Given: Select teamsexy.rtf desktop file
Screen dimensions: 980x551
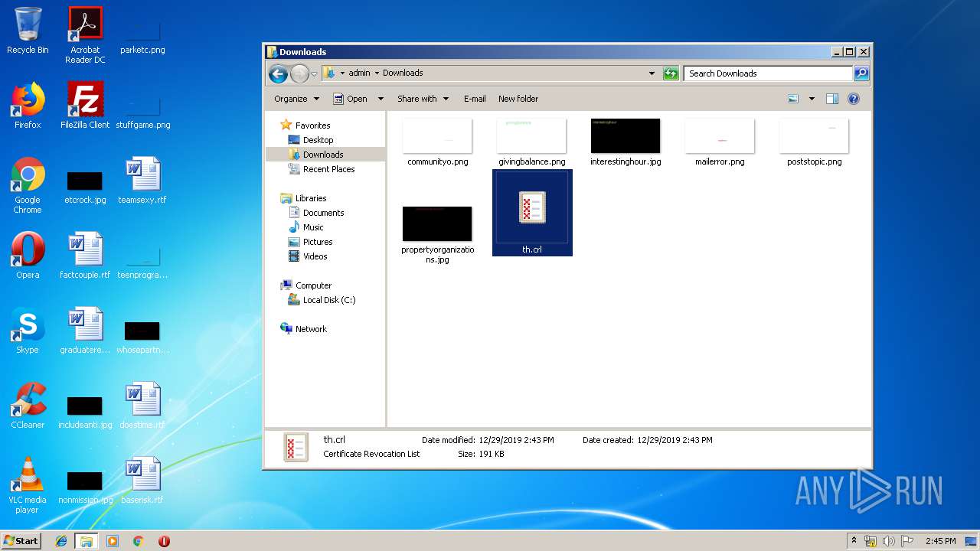Looking at the screenshot, I should 142,181.
